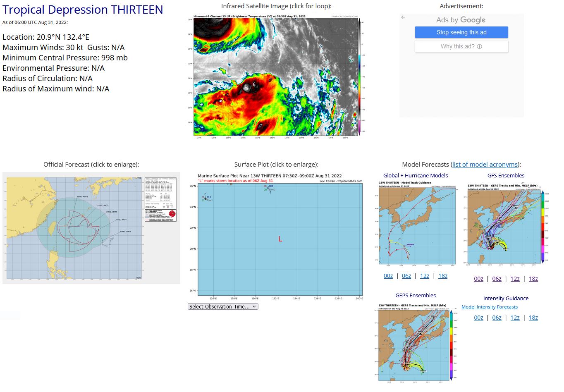The height and width of the screenshot is (392, 564).
Task: Click the info icon beside "Why this ad?"
Action: tap(479, 47)
